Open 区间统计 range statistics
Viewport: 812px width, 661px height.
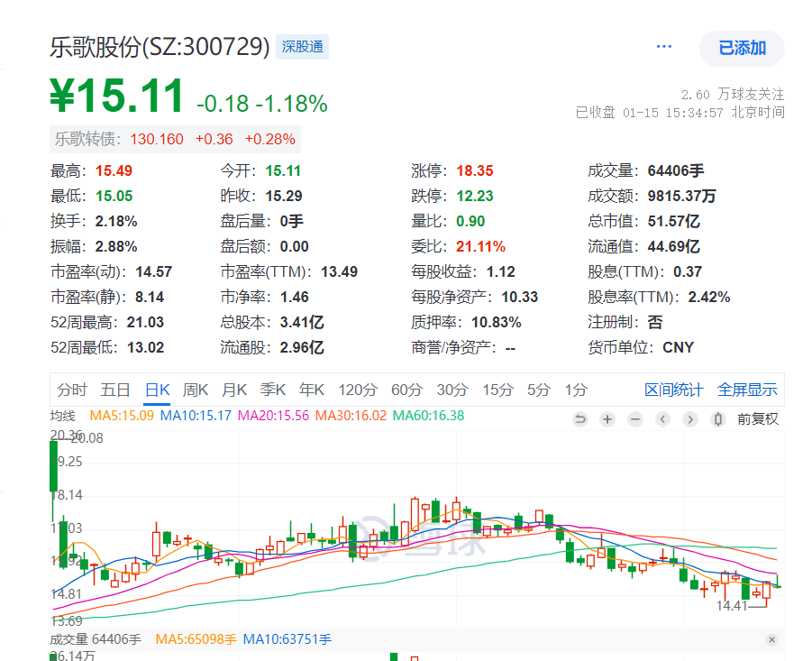[674, 390]
